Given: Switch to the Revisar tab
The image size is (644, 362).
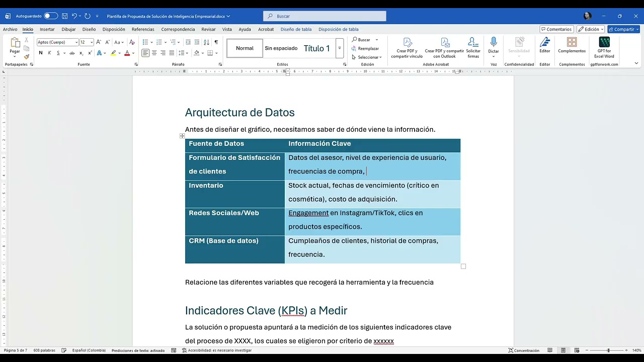Looking at the screenshot, I should 208,29.
